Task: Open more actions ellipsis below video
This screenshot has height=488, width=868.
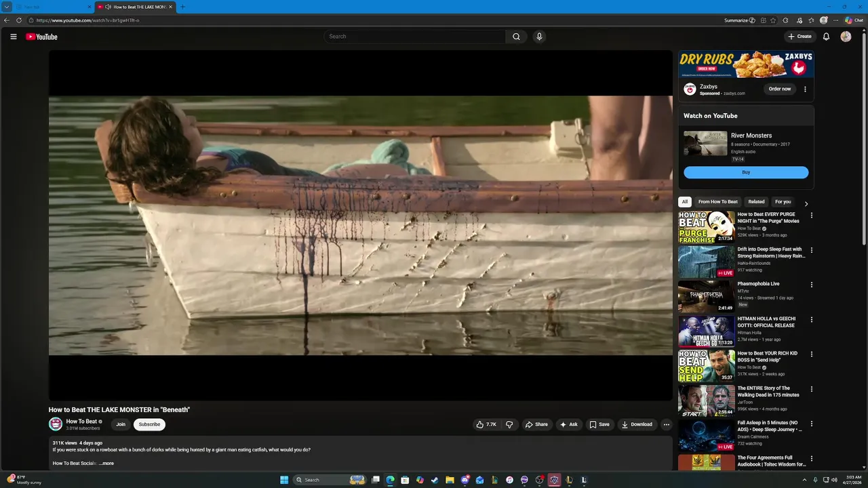Action: [x=667, y=424]
